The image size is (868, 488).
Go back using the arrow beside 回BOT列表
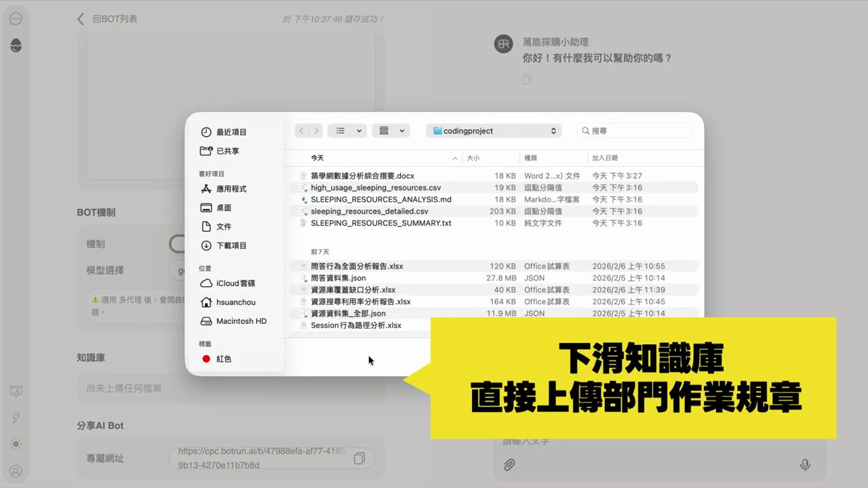click(x=81, y=19)
